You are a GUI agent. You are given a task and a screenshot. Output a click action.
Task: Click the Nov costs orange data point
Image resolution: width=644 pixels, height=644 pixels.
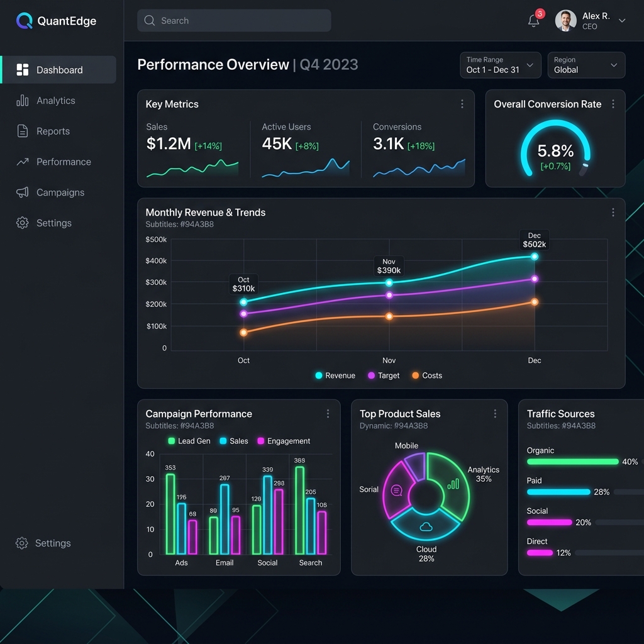pyautogui.click(x=389, y=316)
